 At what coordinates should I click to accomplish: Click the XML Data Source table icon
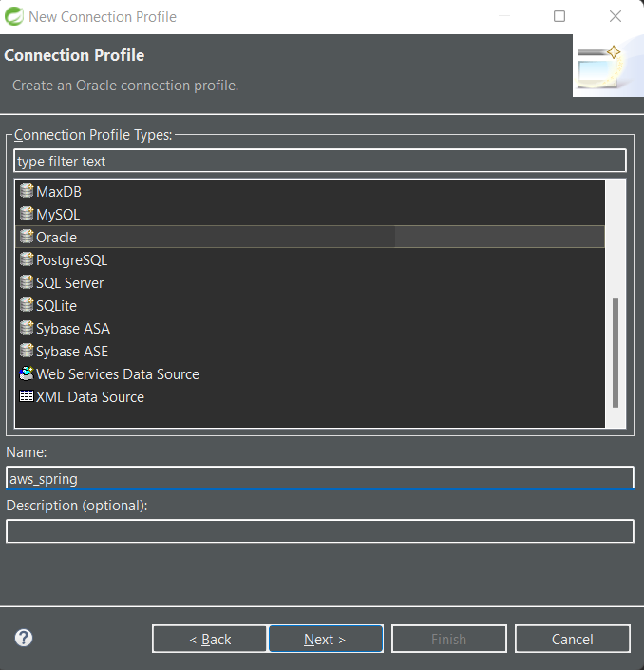(27, 396)
